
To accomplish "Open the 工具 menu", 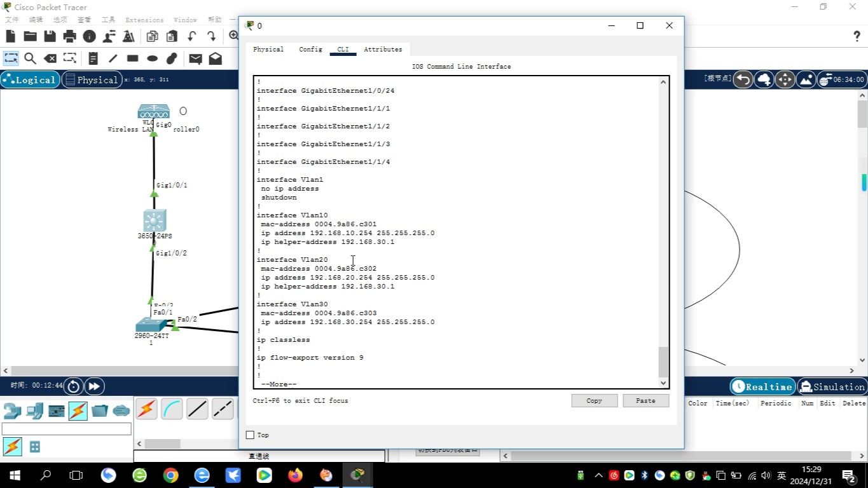I will pos(108,20).
